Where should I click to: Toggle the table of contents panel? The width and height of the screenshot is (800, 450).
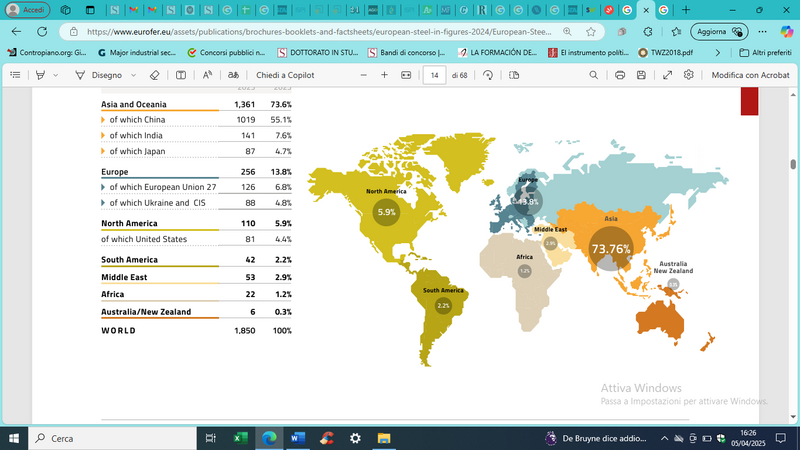point(16,75)
